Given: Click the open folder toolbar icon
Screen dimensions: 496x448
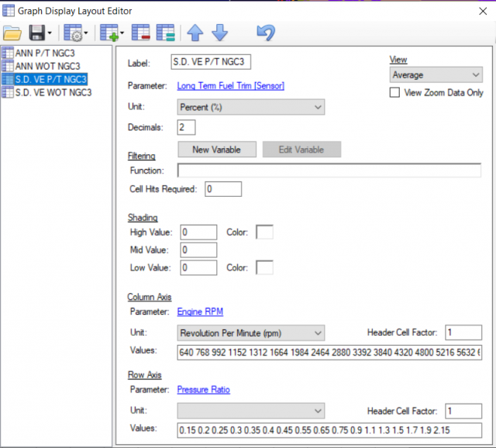Looking at the screenshot, I should [12, 33].
